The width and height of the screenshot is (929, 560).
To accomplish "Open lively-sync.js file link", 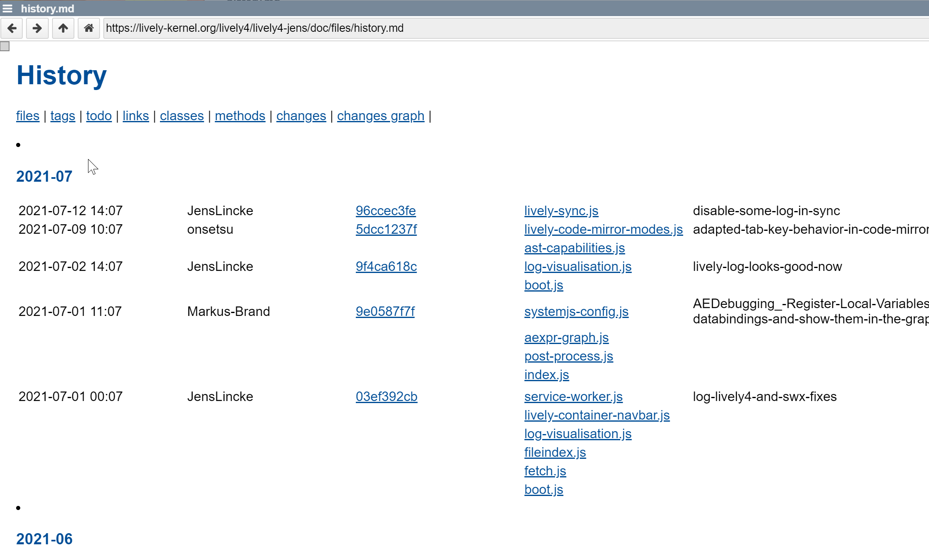I will (561, 211).
